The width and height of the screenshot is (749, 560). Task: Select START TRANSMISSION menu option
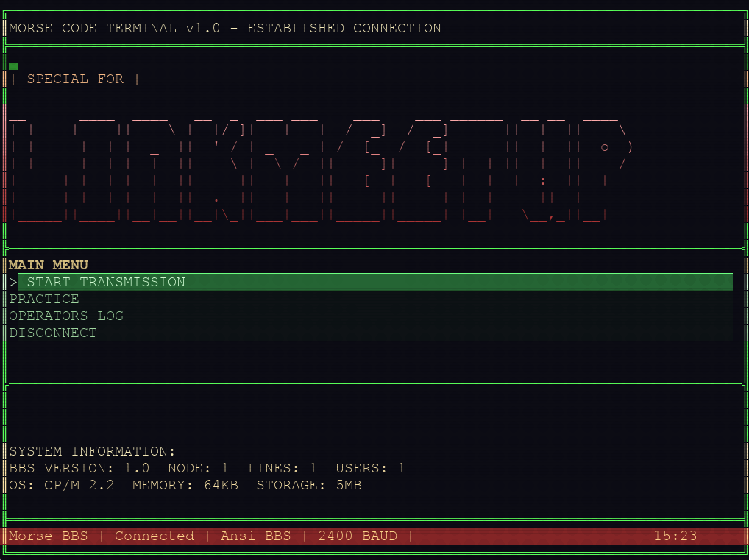[x=106, y=283]
